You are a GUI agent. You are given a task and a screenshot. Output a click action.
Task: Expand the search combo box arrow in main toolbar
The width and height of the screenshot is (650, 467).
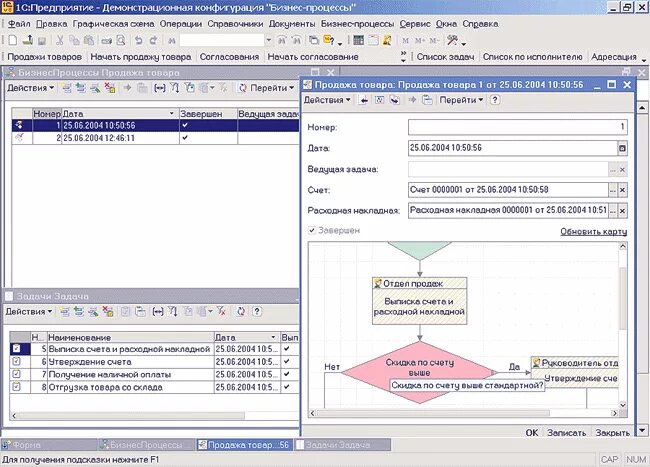(269, 40)
